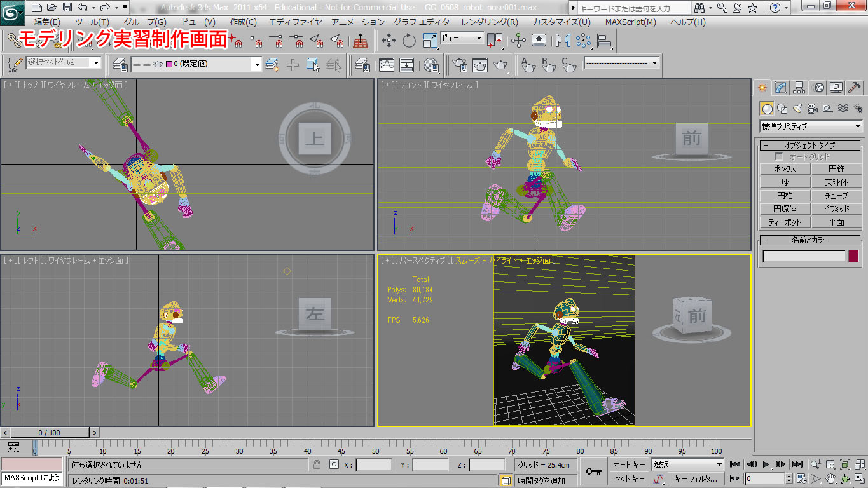868x488 pixels.
Task: Select the Cameras category icon
Action: pos(813,109)
